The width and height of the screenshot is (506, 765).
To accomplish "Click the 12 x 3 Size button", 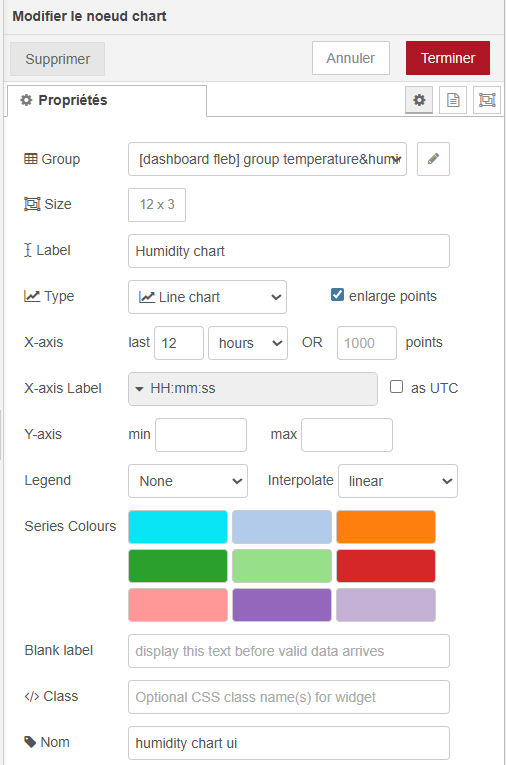I will [157, 205].
